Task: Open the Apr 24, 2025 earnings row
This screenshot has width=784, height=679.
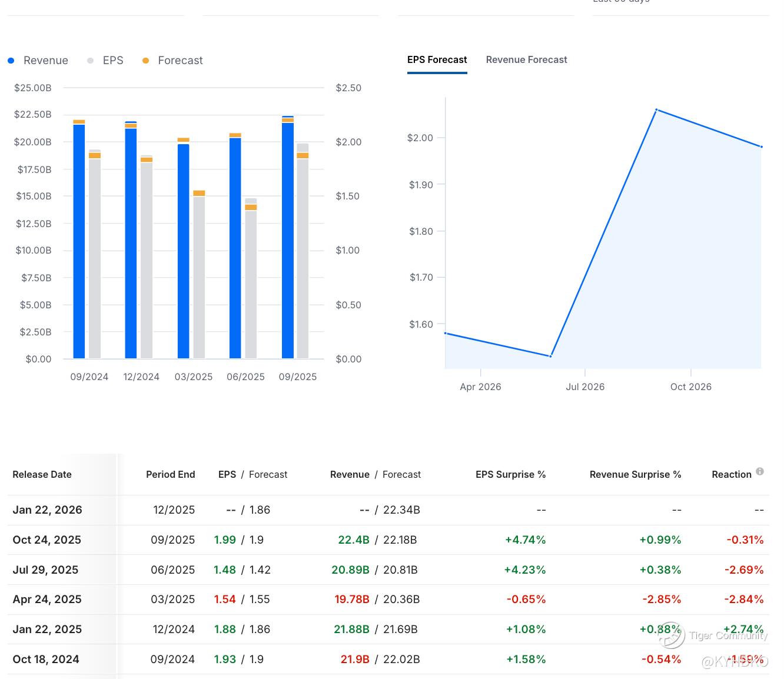Action: 47,600
